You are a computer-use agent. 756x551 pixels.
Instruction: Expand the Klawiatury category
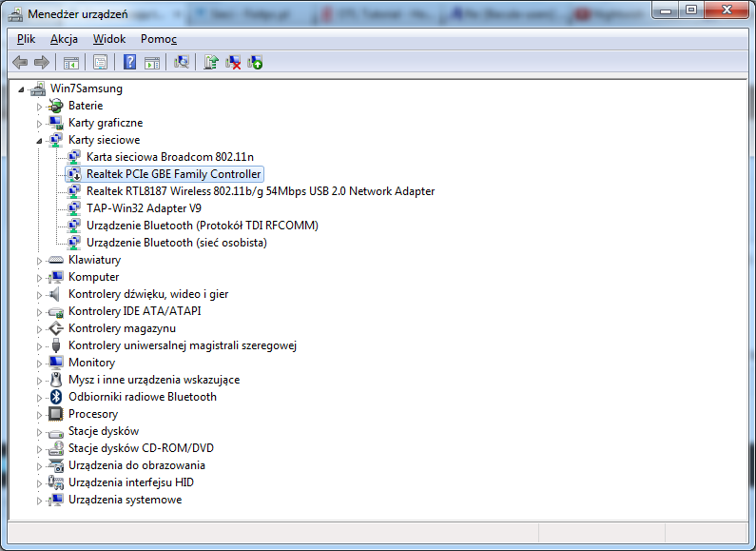click(40, 261)
